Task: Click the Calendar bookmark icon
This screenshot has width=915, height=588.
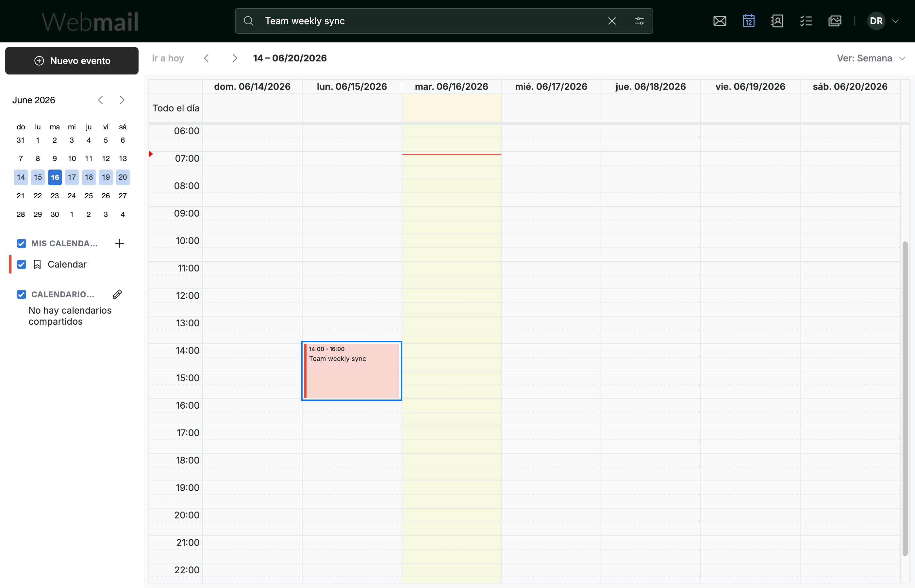Action: click(x=37, y=264)
